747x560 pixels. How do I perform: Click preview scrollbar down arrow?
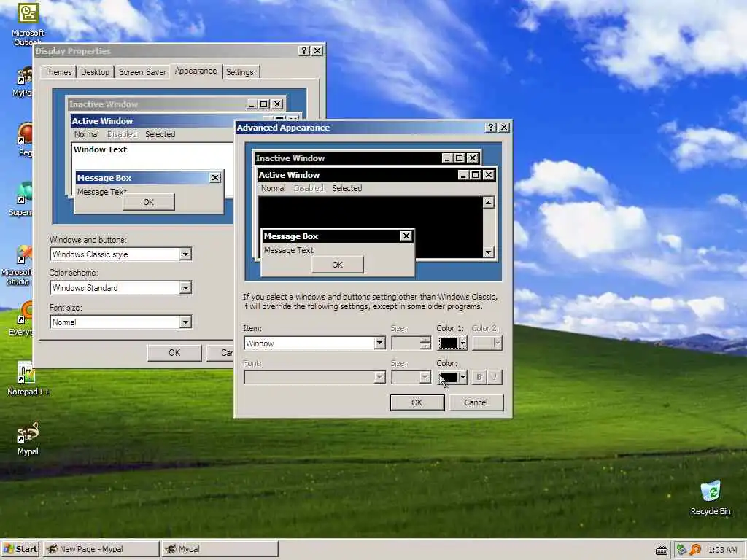point(488,252)
